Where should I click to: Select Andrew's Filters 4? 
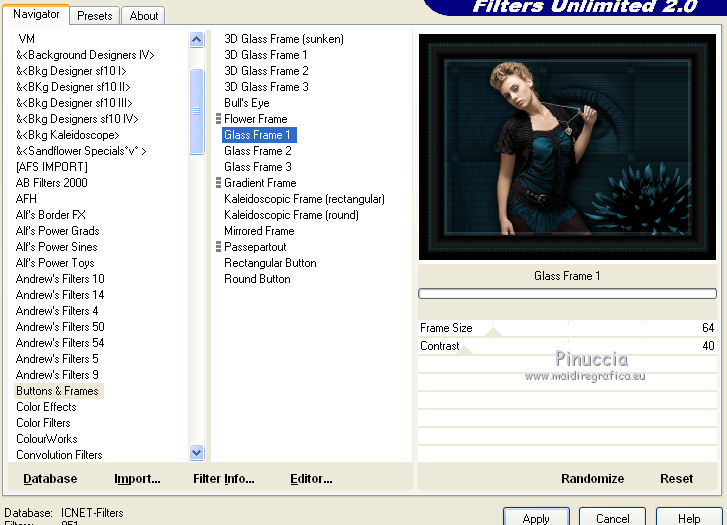click(57, 311)
